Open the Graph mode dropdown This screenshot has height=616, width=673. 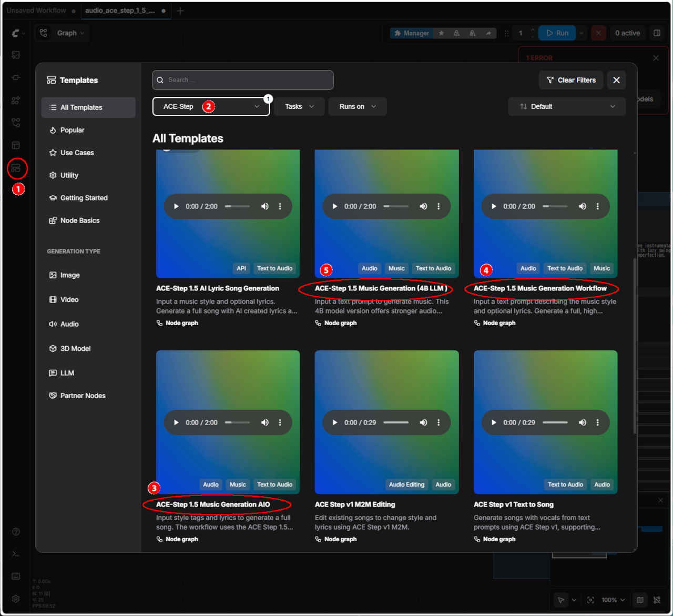pos(62,33)
